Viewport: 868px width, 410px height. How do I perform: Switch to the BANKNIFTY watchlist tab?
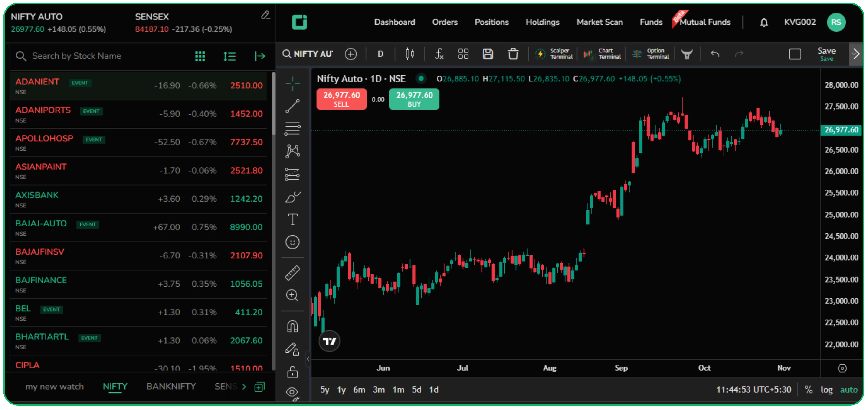pos(171,386)
